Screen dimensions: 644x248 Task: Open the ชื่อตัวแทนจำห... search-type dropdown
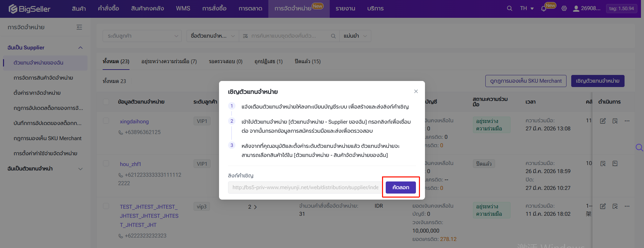[x=213, y=36]
